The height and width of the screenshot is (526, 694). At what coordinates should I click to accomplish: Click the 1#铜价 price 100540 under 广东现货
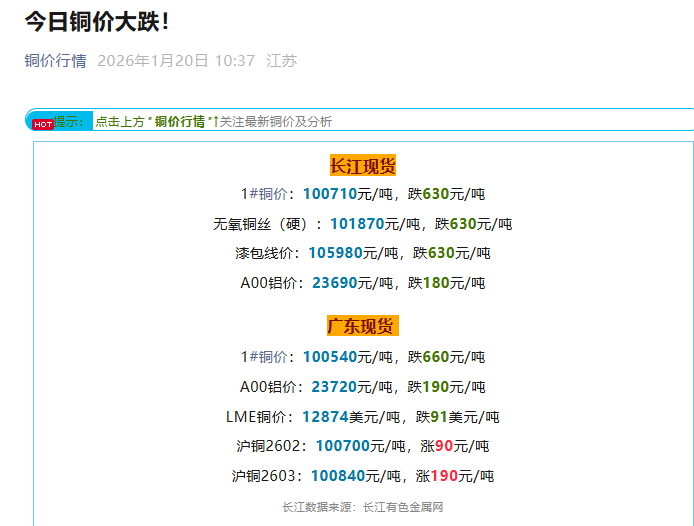click(x=329, y=357)
